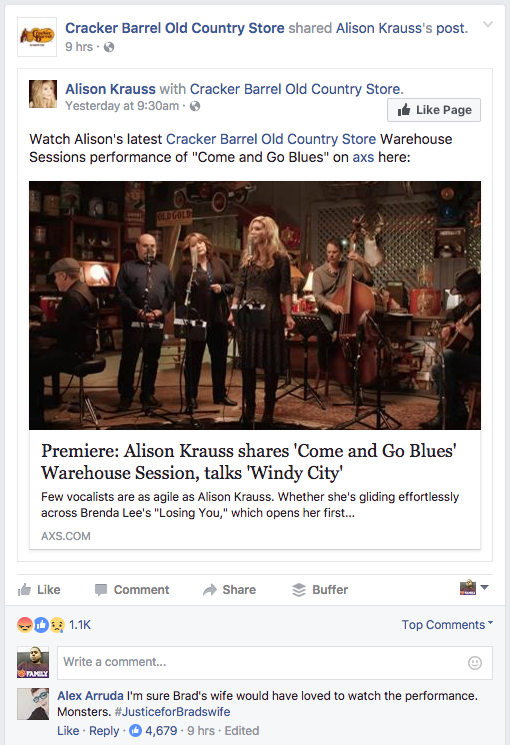Open Alex Arruda's profile link

90,696
